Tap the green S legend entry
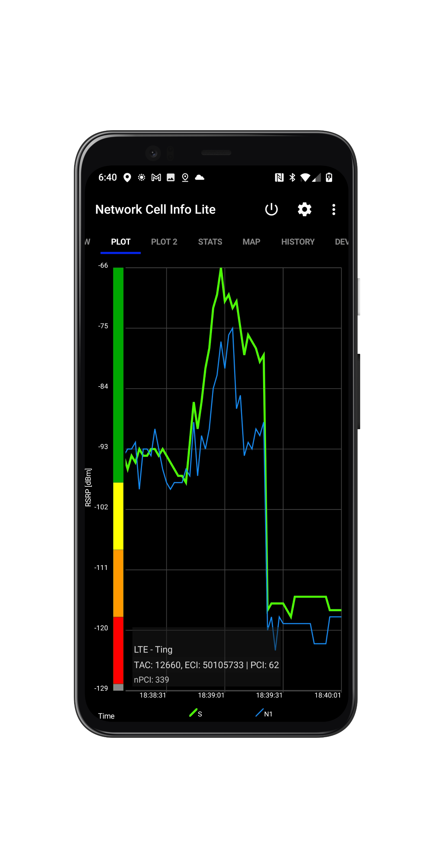Viewport: 434px width, 868px height. coord(196,713)
